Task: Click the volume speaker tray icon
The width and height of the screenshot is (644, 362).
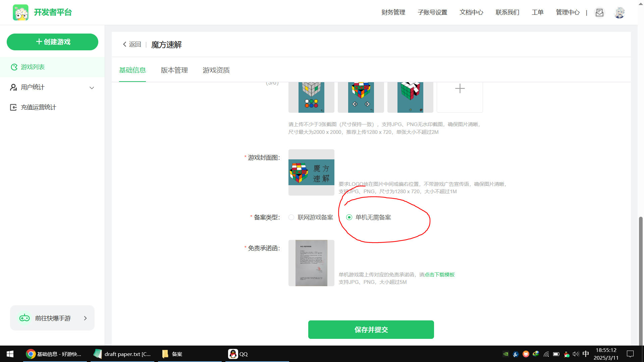Action: (576, 354)
